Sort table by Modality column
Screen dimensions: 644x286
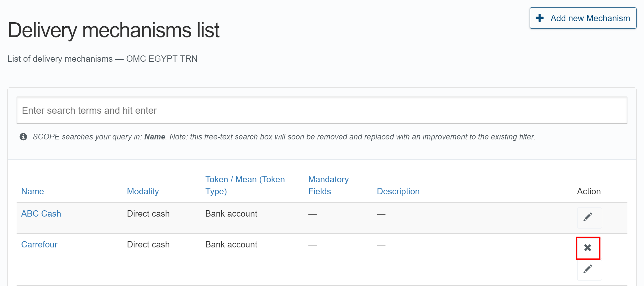(x=143, y=191)
